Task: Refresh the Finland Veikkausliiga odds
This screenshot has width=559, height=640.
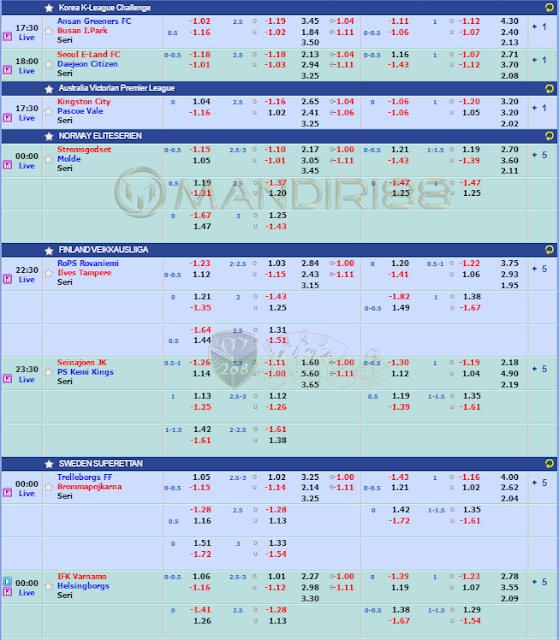Action: tap(549, 249)
